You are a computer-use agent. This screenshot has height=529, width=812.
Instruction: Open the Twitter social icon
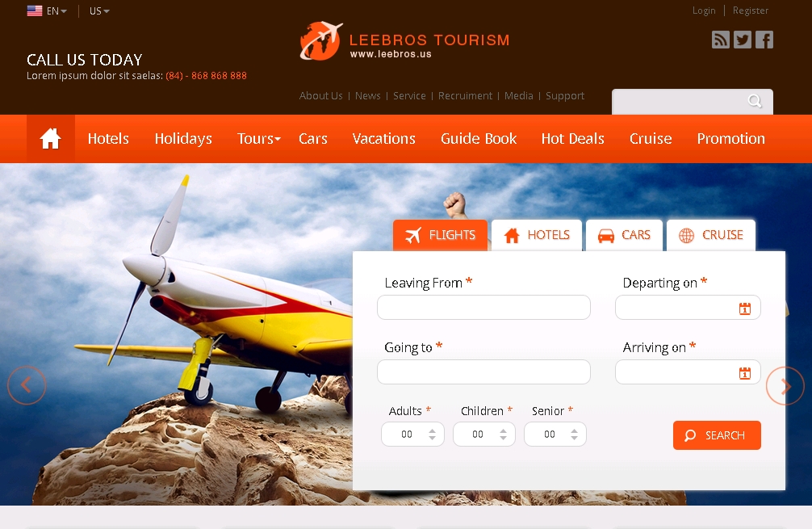click(742, 40)
